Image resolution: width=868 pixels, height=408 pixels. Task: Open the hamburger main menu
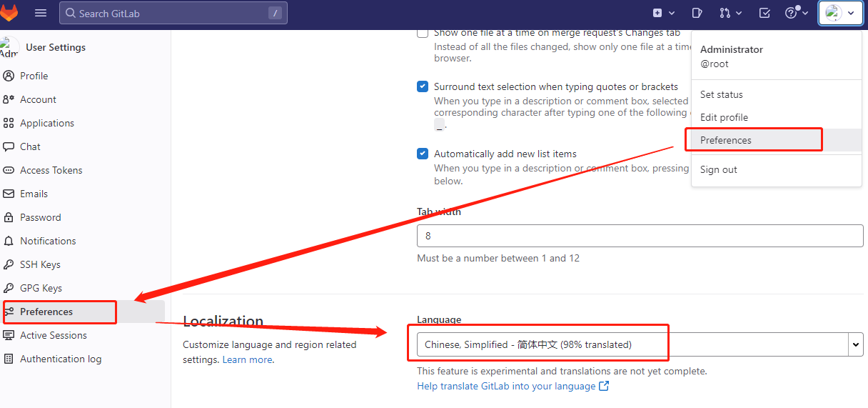(41, 13)
